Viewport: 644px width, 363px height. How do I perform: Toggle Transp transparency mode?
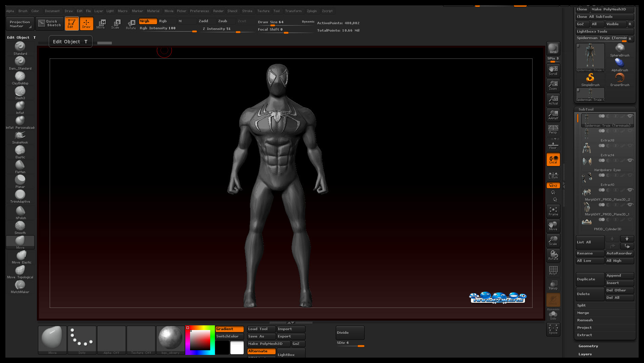(x=553, y=285)
